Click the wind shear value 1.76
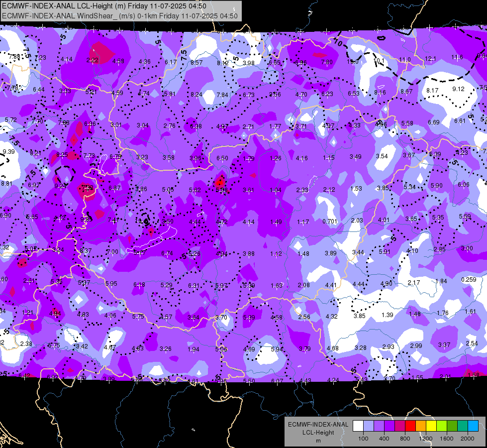Image resolution: width=487 pixels, height=448 pixels. pos(443,313)
